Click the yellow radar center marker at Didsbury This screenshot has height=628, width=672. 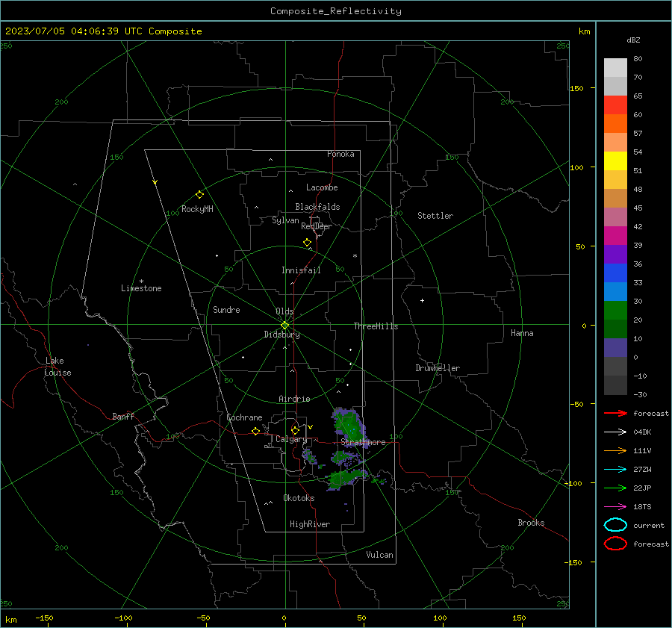click(x=284, y=326)
